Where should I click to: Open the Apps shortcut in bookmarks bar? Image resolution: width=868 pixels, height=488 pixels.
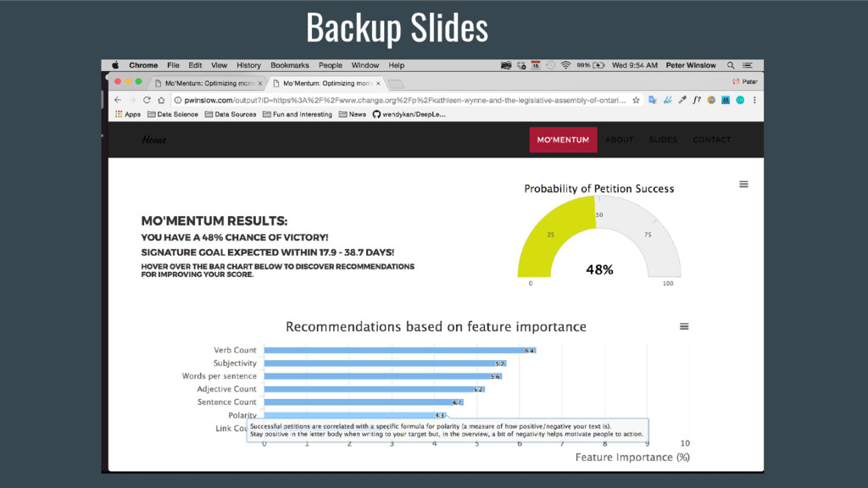coord(127,114)
